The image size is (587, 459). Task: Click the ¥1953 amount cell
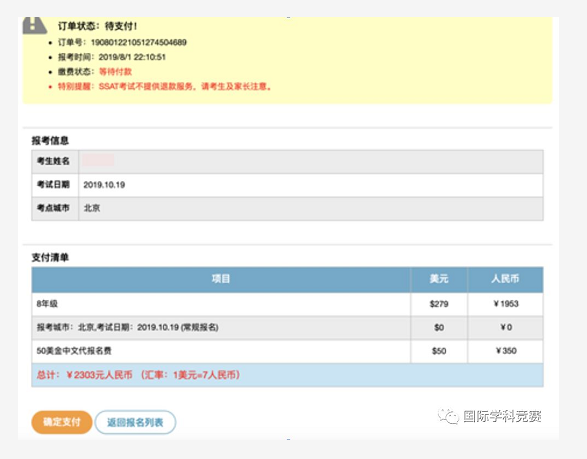(x=505, y=304)
